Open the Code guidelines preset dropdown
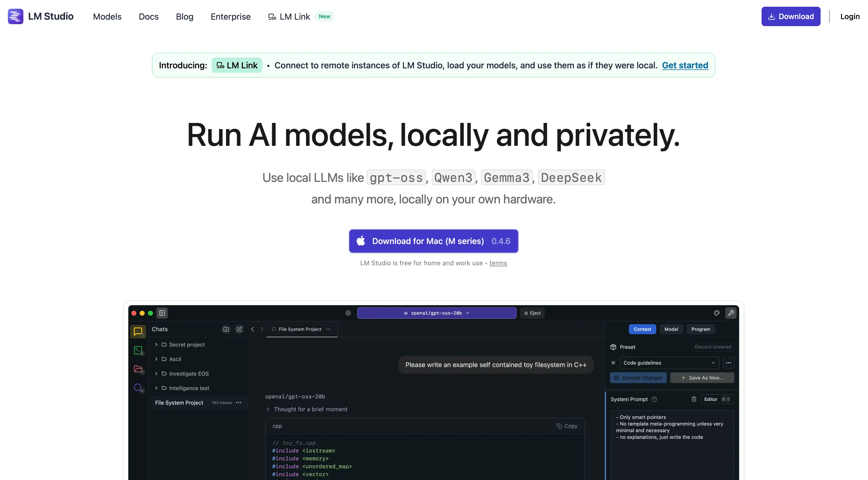Image resolution: width=868 pixels, height=480 pixels. (x=669, y=363)
